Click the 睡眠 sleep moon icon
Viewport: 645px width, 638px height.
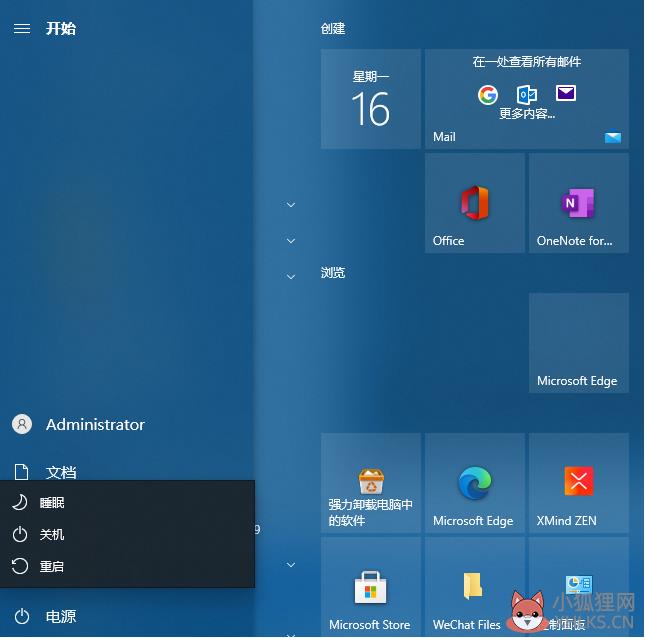(x=20, y=502)
